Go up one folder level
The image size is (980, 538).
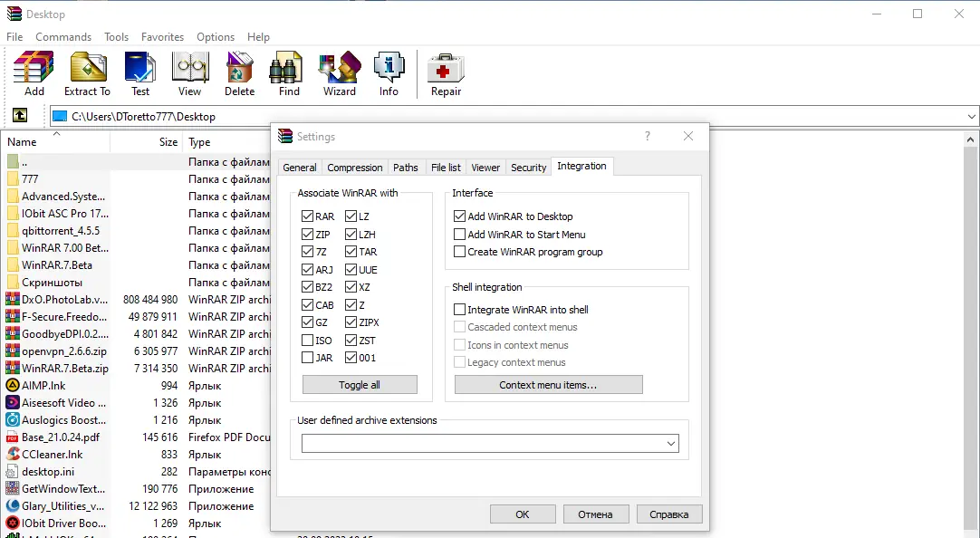coord(20,116)
